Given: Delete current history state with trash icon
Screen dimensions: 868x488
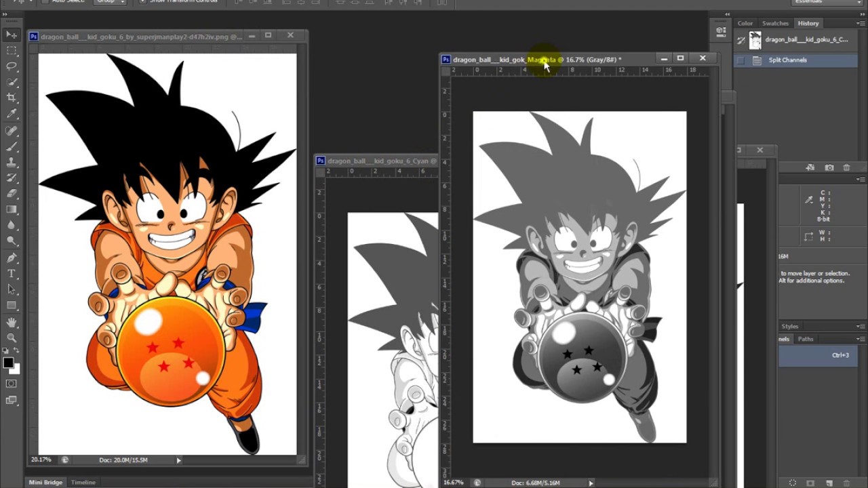Looking at the screenshot, I should pos(846,167).
